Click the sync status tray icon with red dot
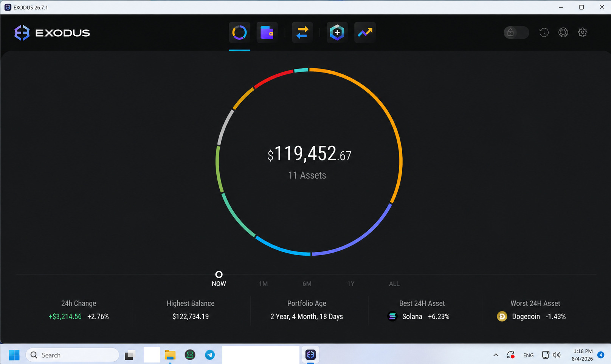The height and width of the screenshot is (364, 611). pos(511,355)
